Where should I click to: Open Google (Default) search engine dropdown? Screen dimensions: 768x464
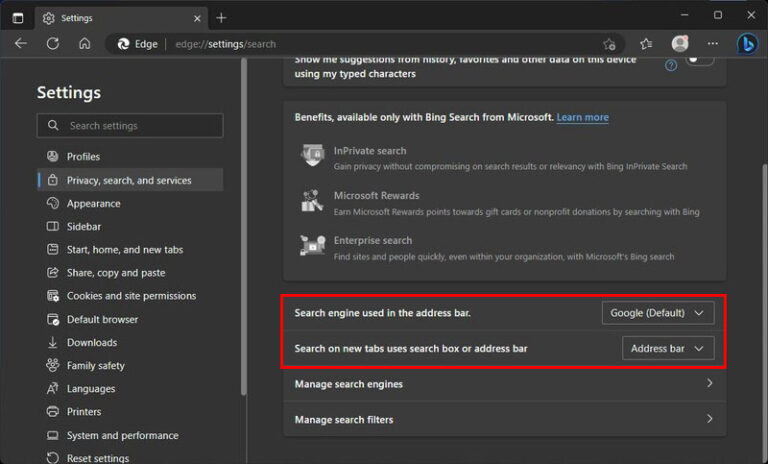point(658,313)
